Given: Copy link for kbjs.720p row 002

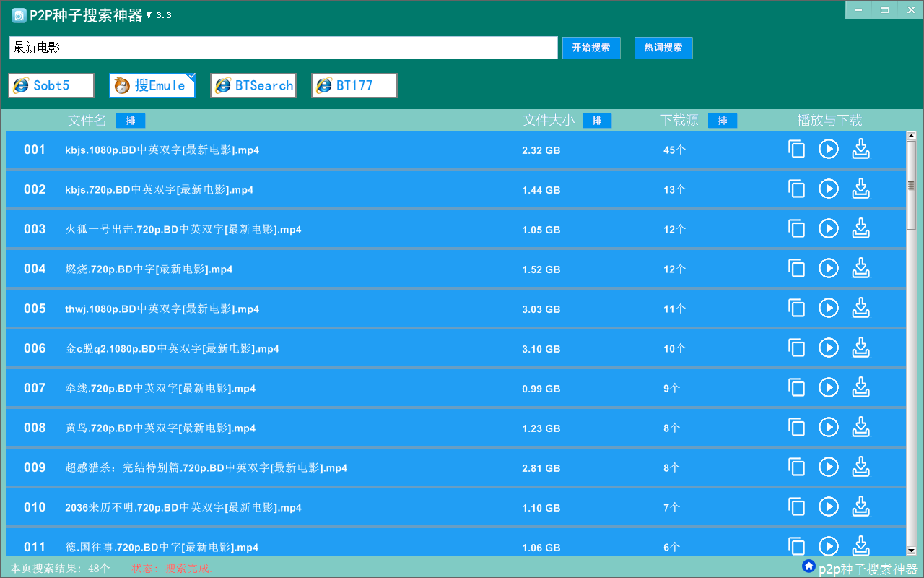Looking at the screenshot, I should pyautogui.click(x=796, y=189).
